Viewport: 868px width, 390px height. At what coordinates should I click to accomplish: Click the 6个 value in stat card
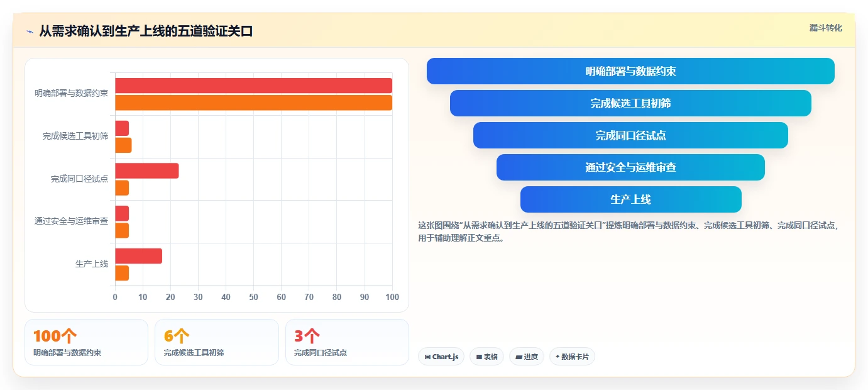pos(177,337)
